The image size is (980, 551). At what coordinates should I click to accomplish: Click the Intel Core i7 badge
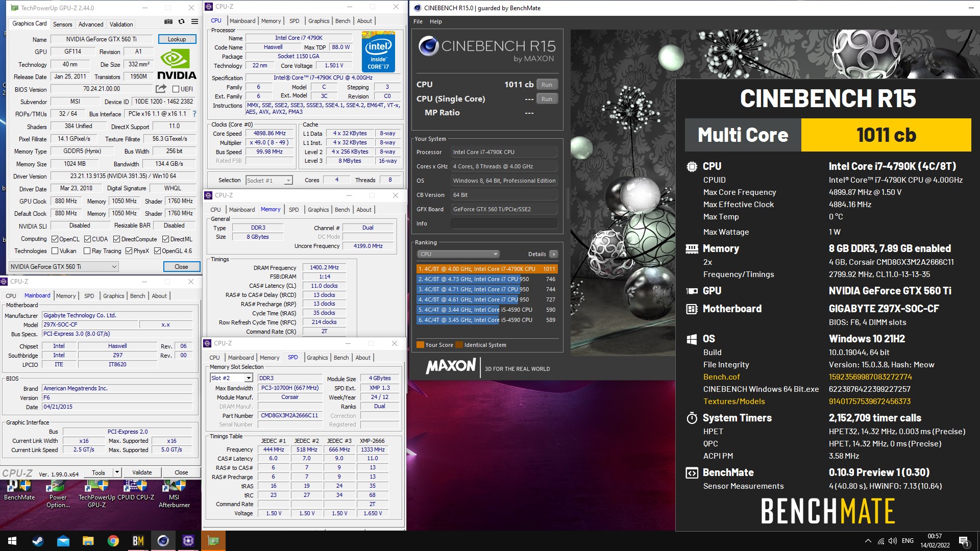tap(378, 52)
